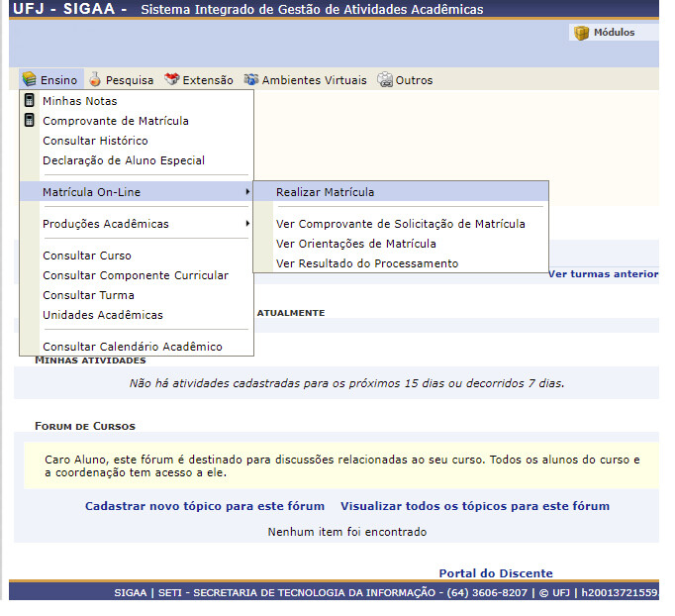Click the Ambientes Virtuais icon
Image resolution: width=675 pixels, height=616 pixels.
(251, 80)
